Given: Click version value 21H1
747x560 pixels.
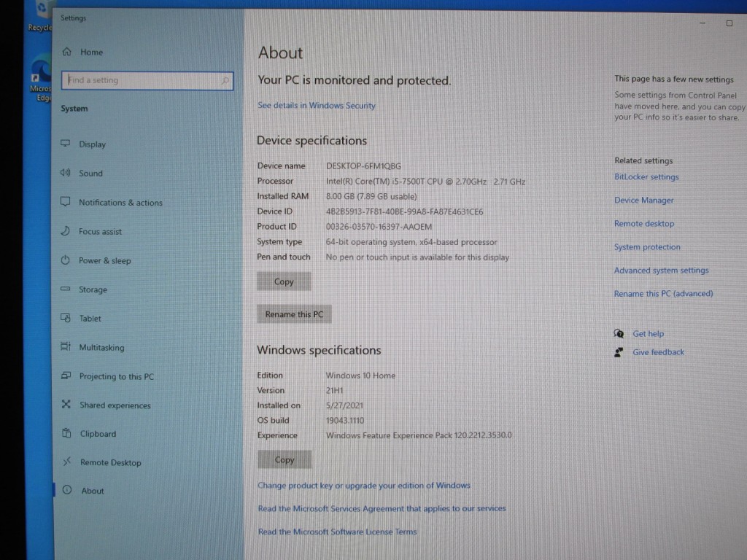Looking at the screenshot, I should (334, 391).
